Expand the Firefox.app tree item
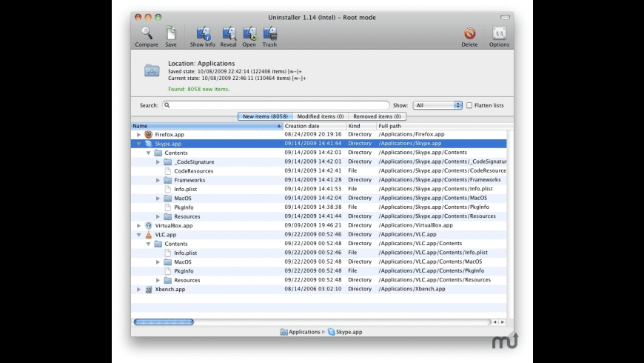Image resolution: width=644 pixels, height=363 pixels. [x=138, y=135]
